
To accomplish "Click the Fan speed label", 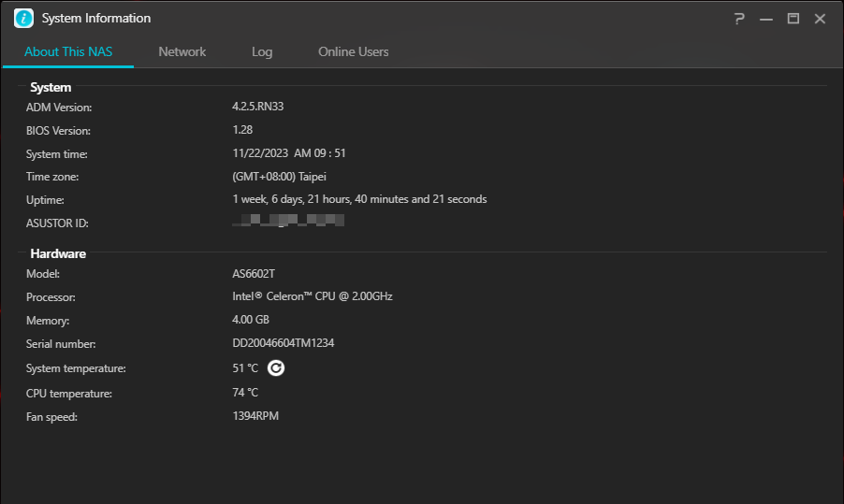I will point(51,417).
